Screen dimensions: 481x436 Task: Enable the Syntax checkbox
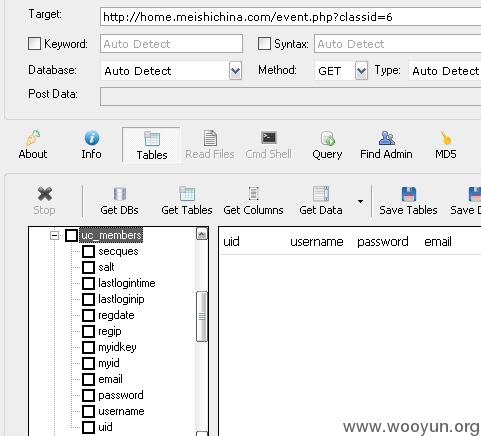pyautogui.click(x=264, y=44)
